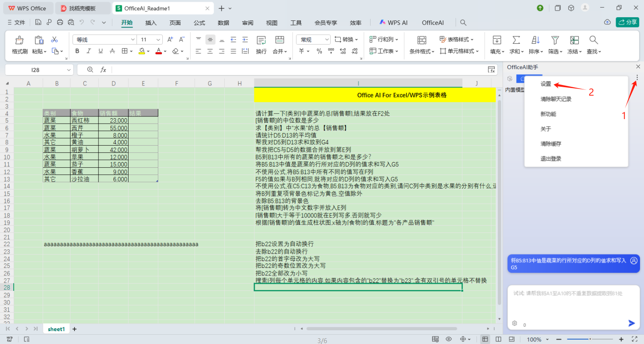Expand the Name Box dropdown for I28
The width and height of the screenshot is (644, 344).
[x=68, y=70]
